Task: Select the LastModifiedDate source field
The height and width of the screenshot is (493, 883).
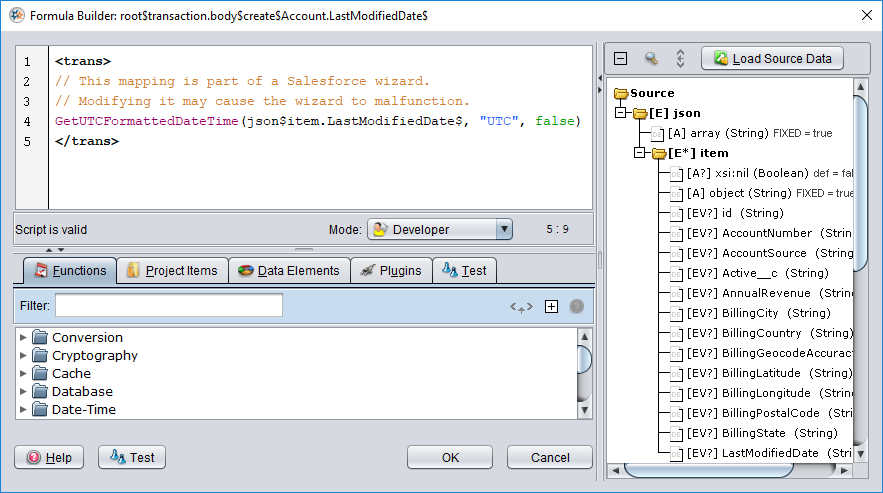Action: click(768, 453)
